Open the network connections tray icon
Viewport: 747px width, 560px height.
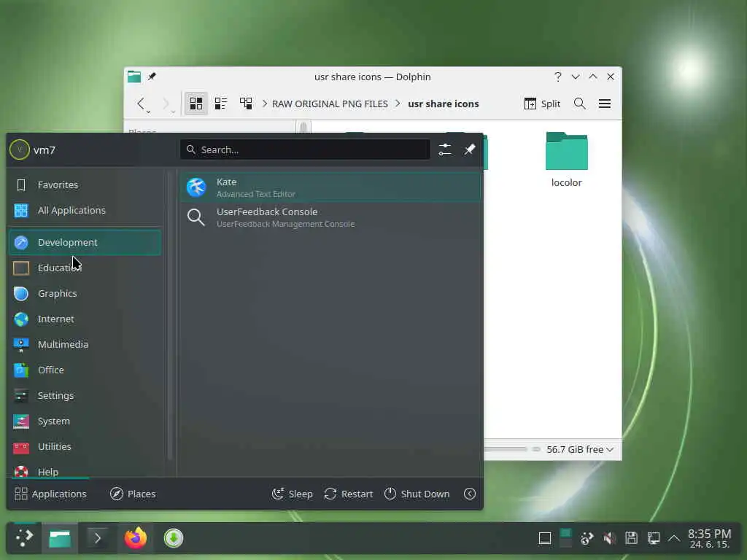(x=654, y=538)
